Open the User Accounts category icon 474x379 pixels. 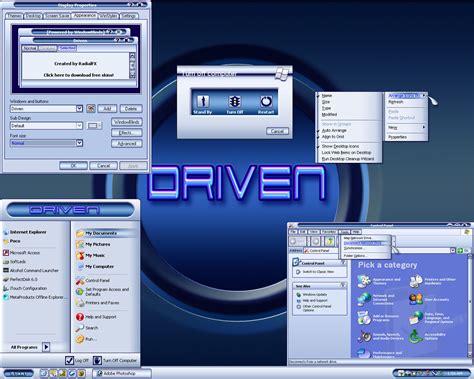point(416,299)
